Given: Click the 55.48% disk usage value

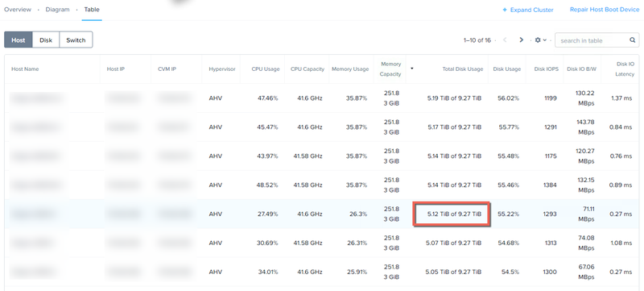Looking at the screenshot, I should [509, 156].
